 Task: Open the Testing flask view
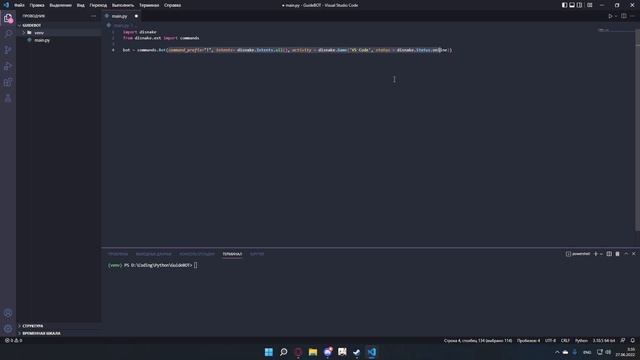click(x=8, y=98)
